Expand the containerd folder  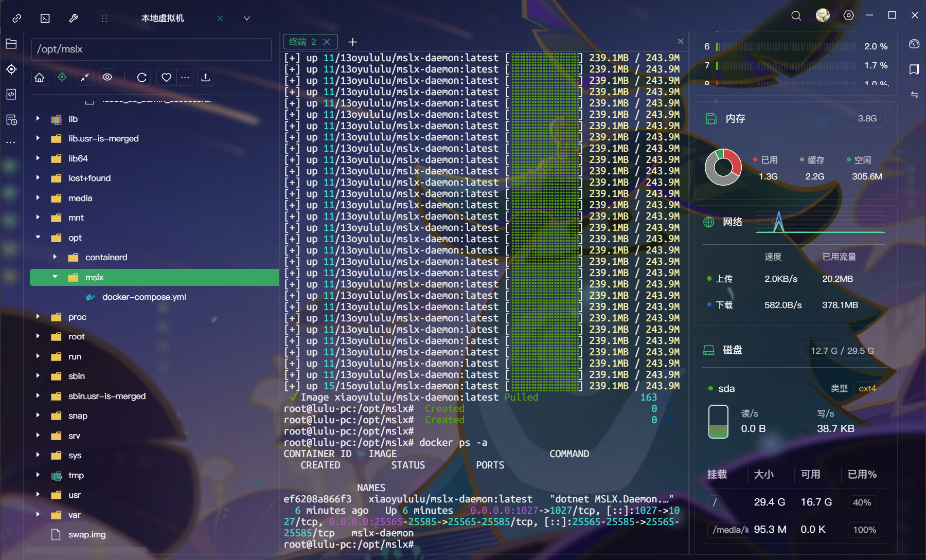(55, 257)
